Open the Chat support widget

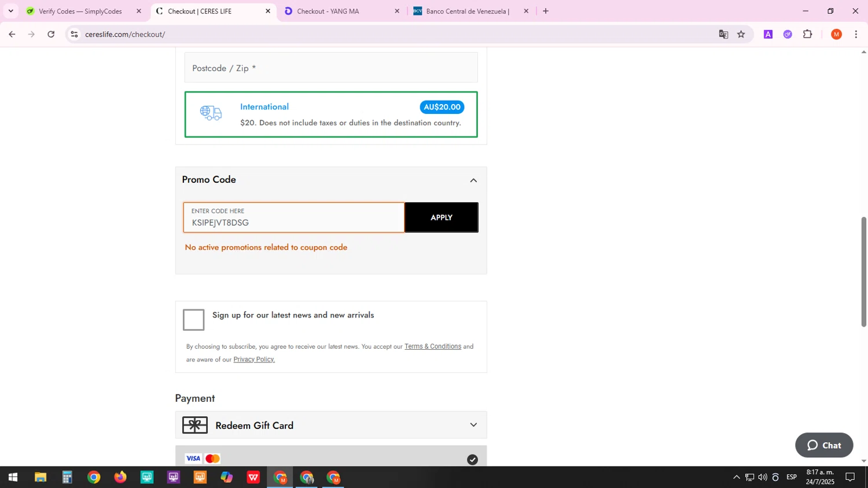(824, 445)
